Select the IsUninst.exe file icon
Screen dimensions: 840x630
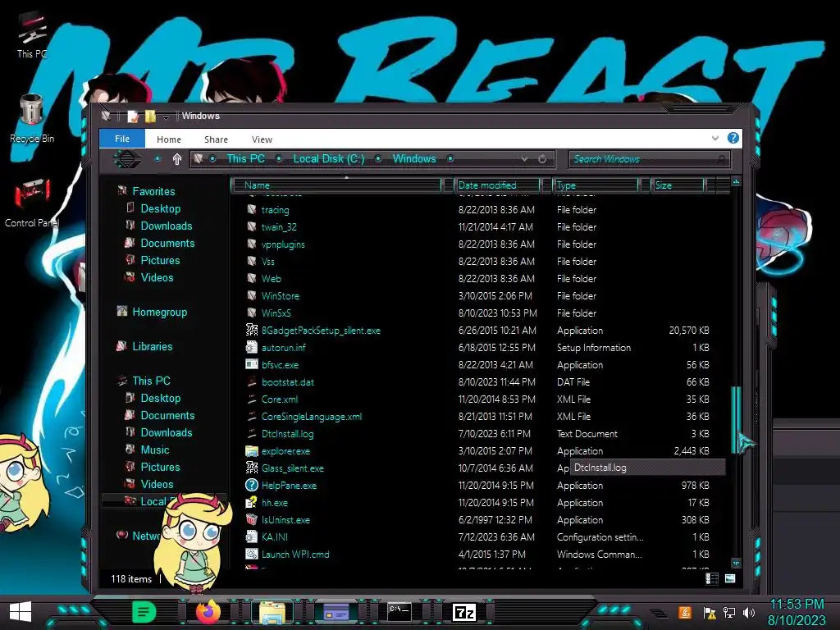pos(251,519)
